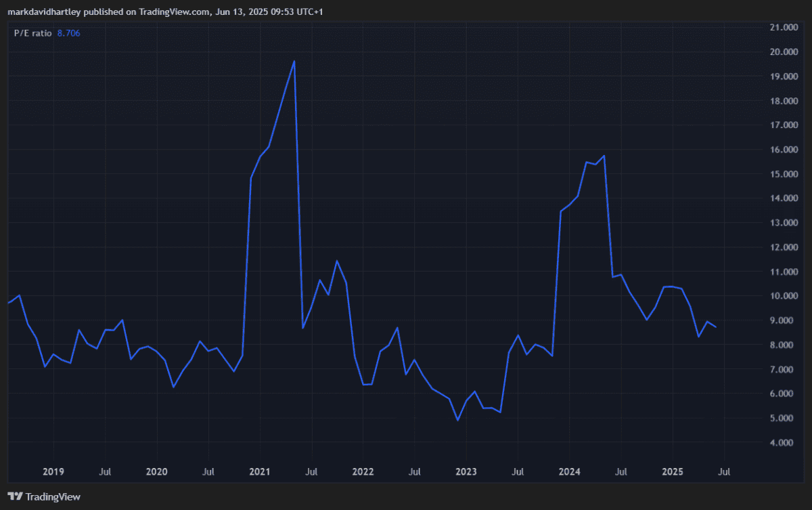Screen dimensions: 812x510
Task: Select the 2019 year label
Action: pos(54,471)
